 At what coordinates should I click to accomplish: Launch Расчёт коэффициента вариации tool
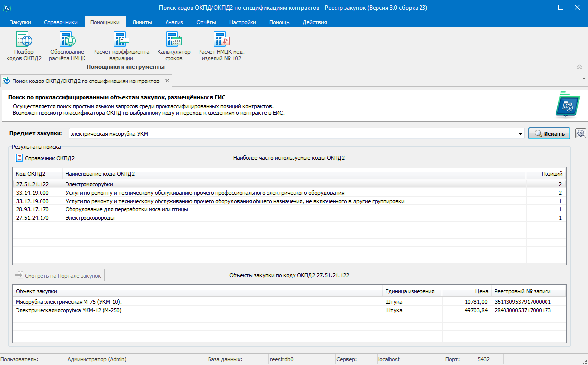pyautogui.click(x=121, y=46)
